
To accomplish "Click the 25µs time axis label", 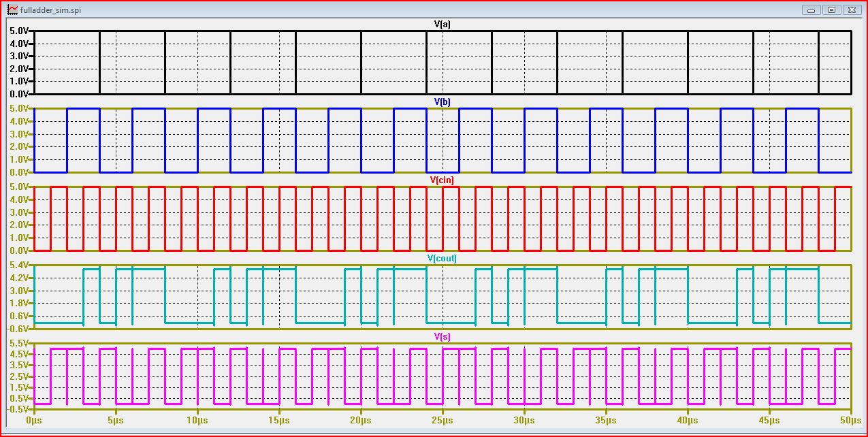I will point(443,421).
